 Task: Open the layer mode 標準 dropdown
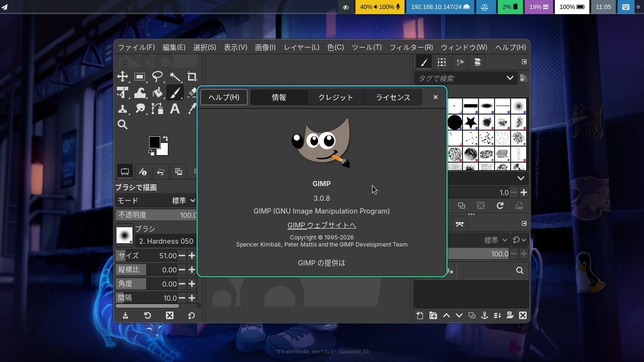[x=495, y=240]
